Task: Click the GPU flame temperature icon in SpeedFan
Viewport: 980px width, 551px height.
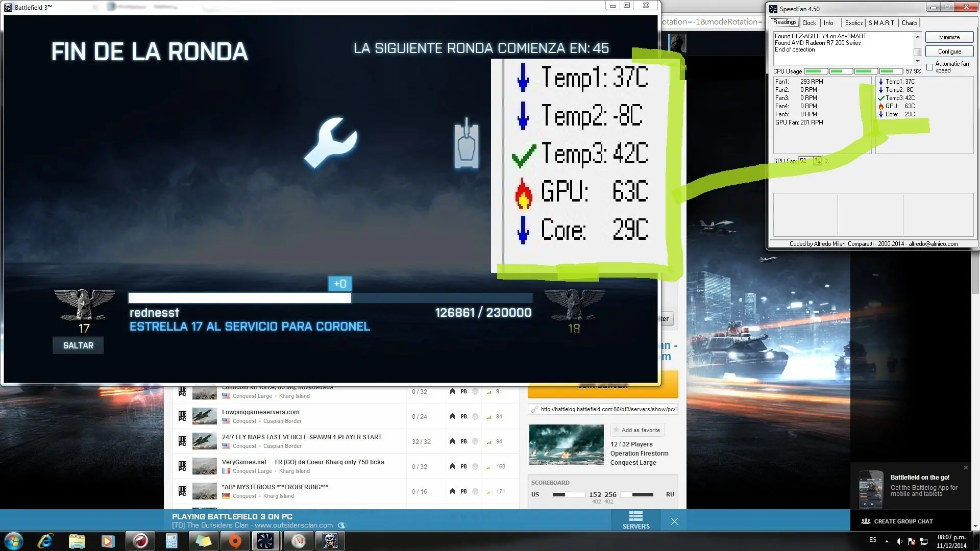Action: click(881, 106)
